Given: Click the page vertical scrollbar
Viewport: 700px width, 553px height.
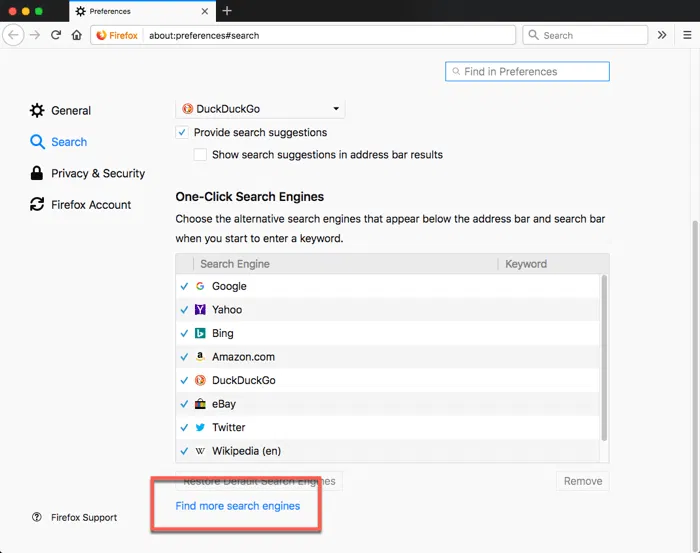Looking at the screenshot, I should tap(695, 384).
